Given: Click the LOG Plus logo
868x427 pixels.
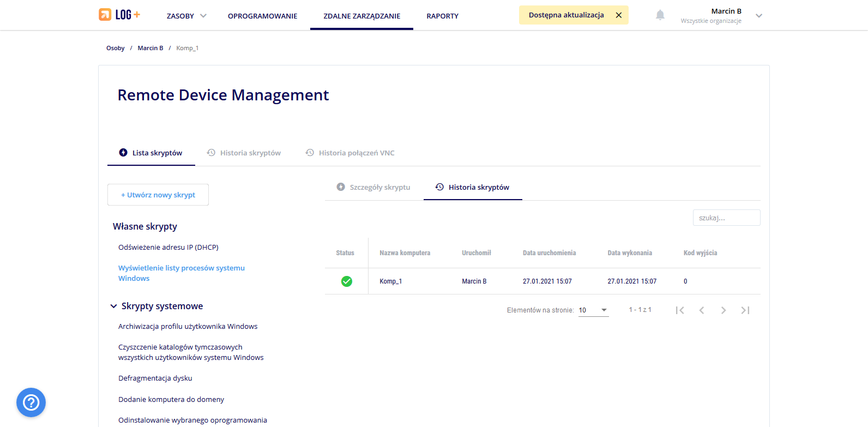Looking at the screenshot, I should pos(119,15).
